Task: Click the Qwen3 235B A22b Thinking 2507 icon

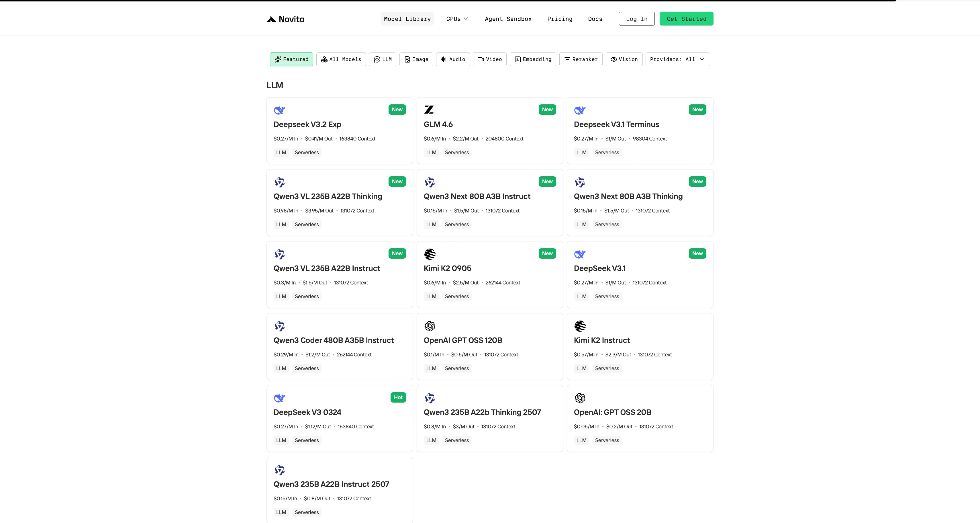Action: pos(430,398)
